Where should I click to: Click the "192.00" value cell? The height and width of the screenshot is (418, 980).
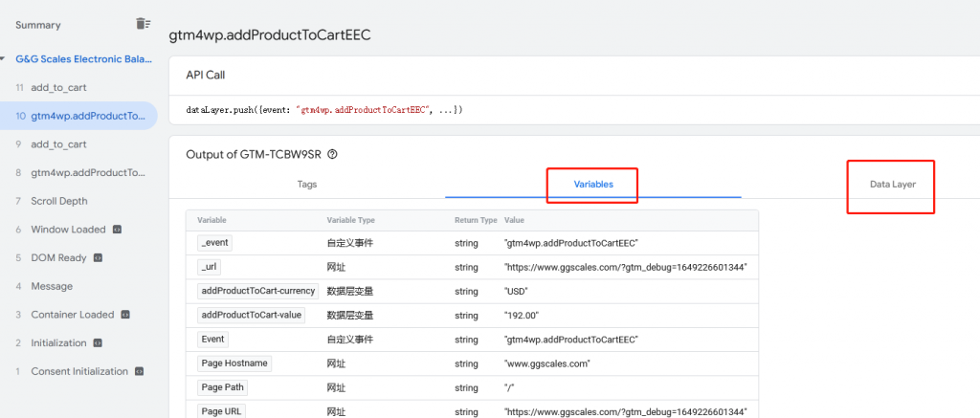tap(522, 316)
